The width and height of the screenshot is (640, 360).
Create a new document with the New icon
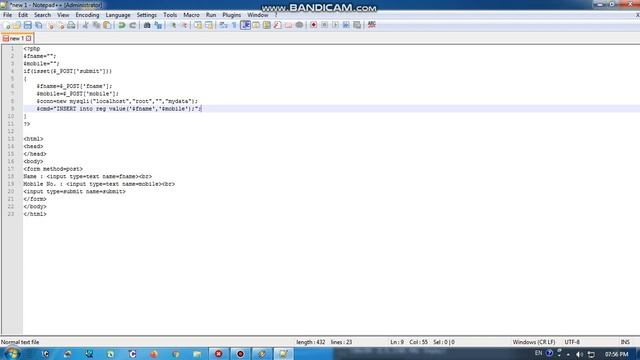pyautogui.click(x=6, y=25)
